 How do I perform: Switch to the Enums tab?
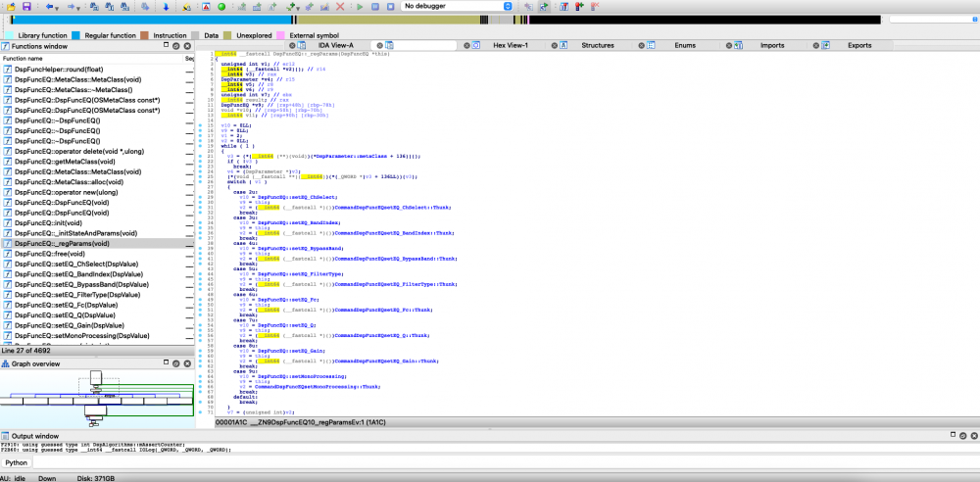click(x=685, y=46)
